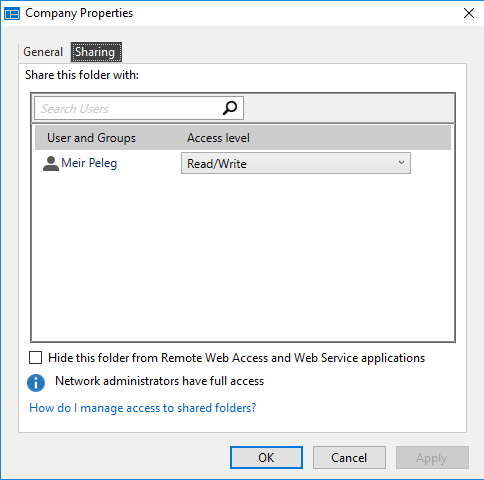Click the empty area of the users list
This screenshot has height=480, width=484.
pos(243,257)
